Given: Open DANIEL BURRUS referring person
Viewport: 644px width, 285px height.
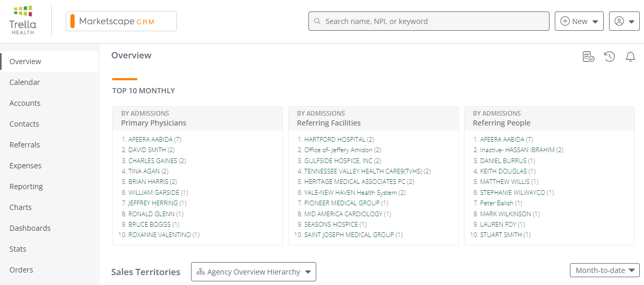Looking at the screenshot, I should (503, 161).
